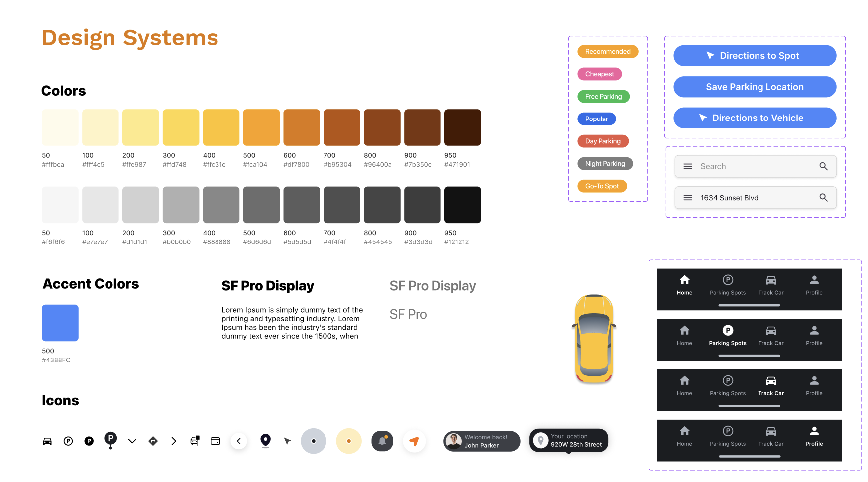868x482 pixels.
Task: Toggle the Cheapest filter chip
Action: [x=599, y=74]
